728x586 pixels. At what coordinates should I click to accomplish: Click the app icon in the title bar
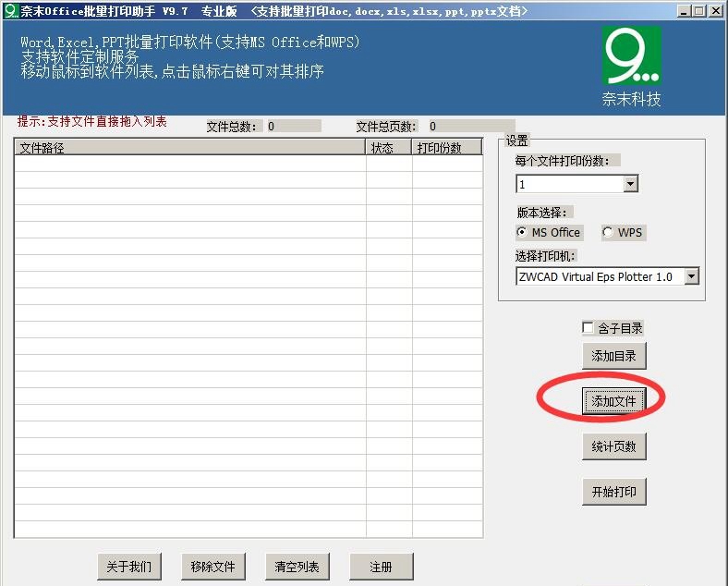pos(11,11)
